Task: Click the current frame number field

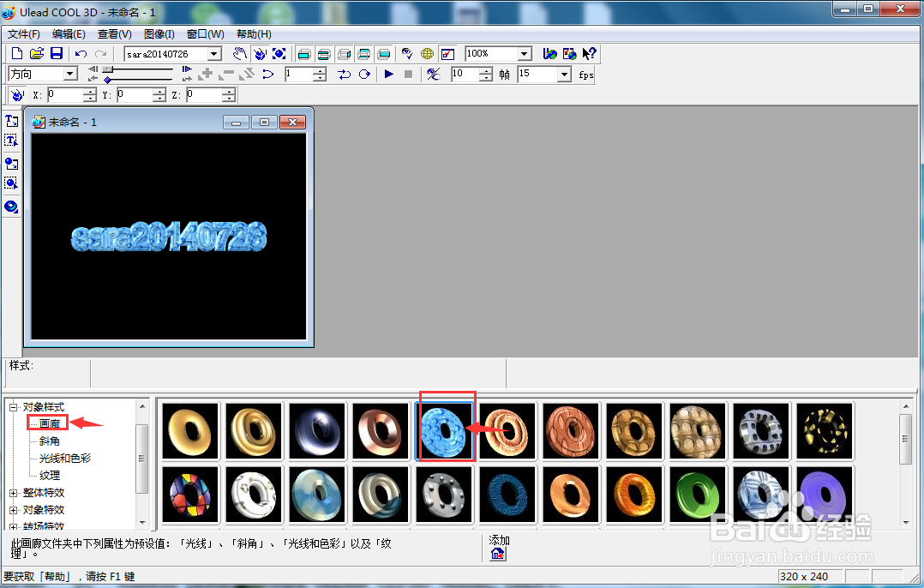Action: click(298, 74)
